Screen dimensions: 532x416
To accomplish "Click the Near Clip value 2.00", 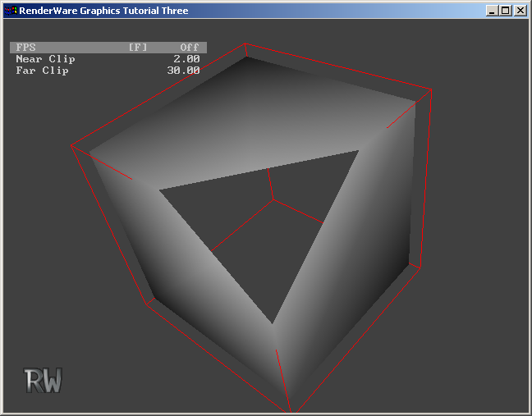I will pos(186,59).
